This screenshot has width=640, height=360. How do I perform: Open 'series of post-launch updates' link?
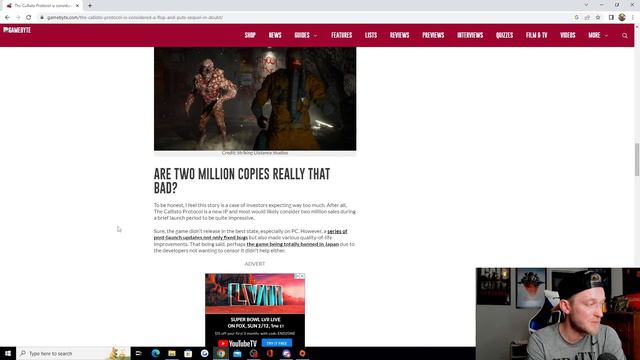(250, 234)
